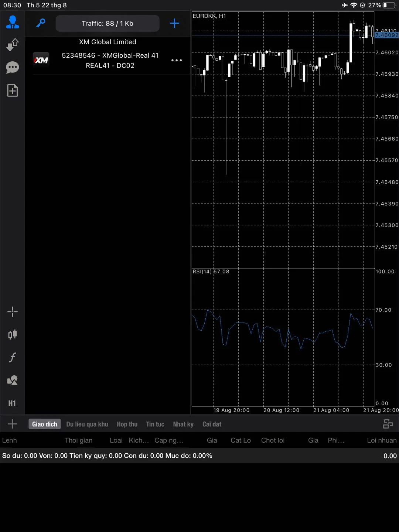
Task: Tap the 08:30 clock in status bar
Action: 12,5
